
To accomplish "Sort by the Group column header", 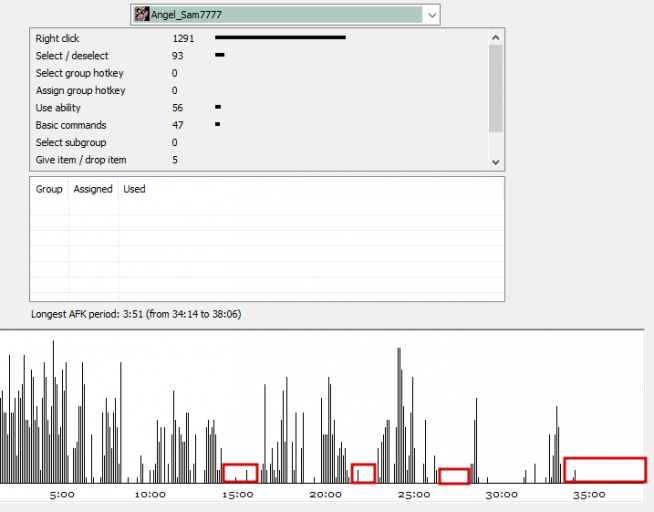I will [49, 189].
